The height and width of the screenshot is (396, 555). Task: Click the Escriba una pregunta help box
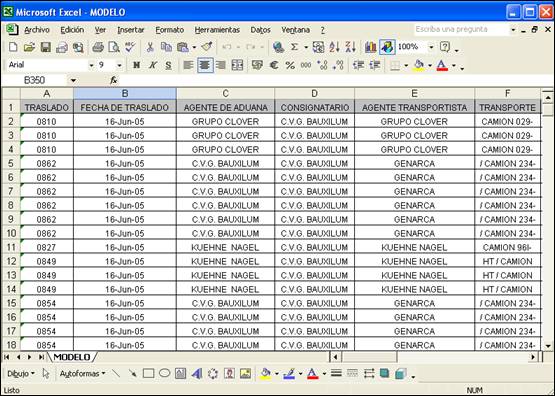pyautogui.click(x=461, y=29)
